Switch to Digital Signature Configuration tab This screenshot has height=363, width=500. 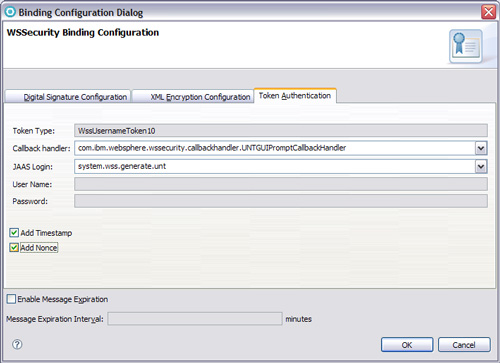coord(68,97)
